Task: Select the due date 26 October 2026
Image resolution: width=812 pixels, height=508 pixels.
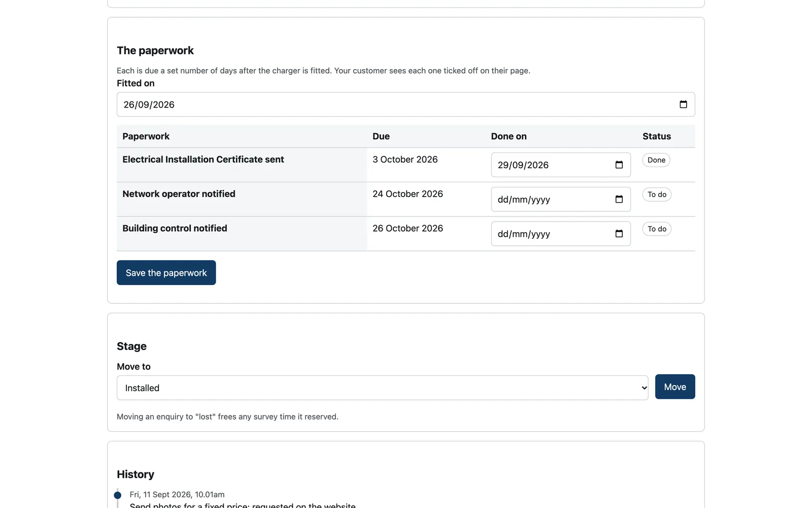Action: point(408,229)
